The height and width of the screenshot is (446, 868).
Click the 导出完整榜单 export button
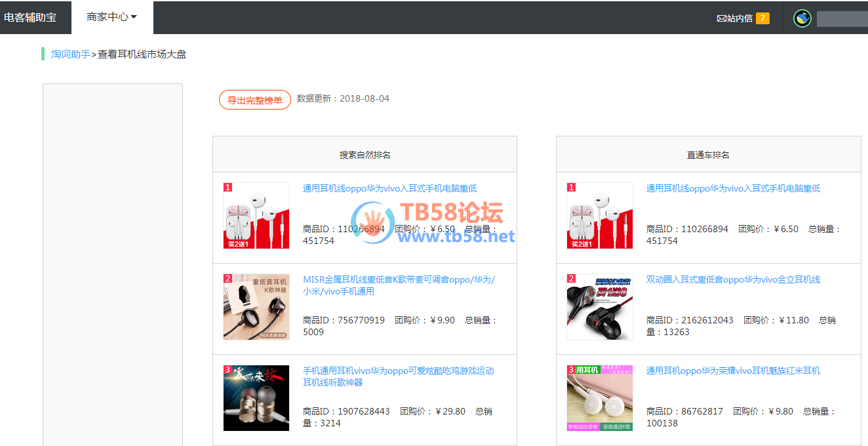tap(254, 100)
